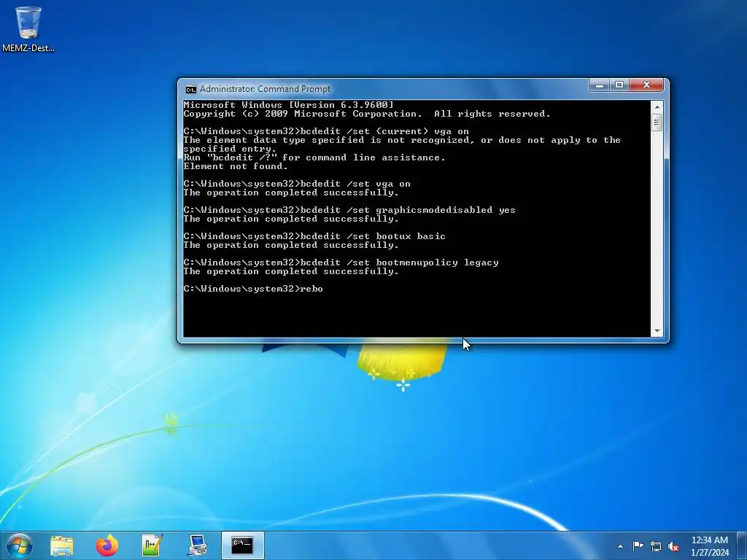The height and width of the screenshot is (560, 747).
Task: Click the console scrollbar down arrow
Action: [x=657, y=330]
